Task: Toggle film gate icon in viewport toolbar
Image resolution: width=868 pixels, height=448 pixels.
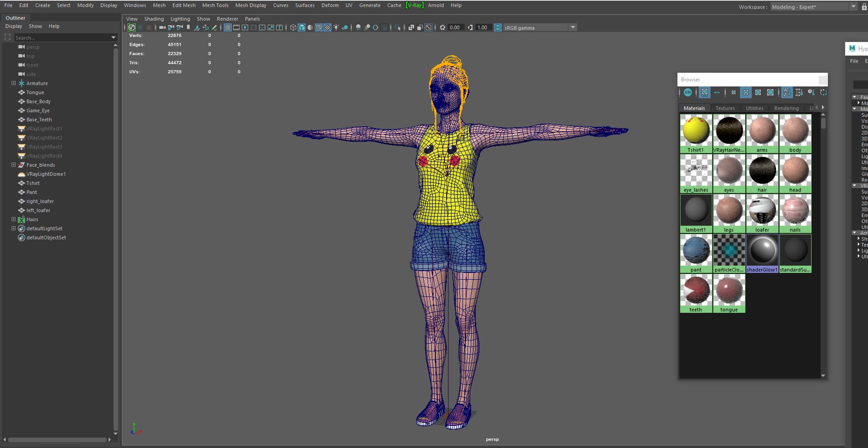Action: [x=236, y=28]
